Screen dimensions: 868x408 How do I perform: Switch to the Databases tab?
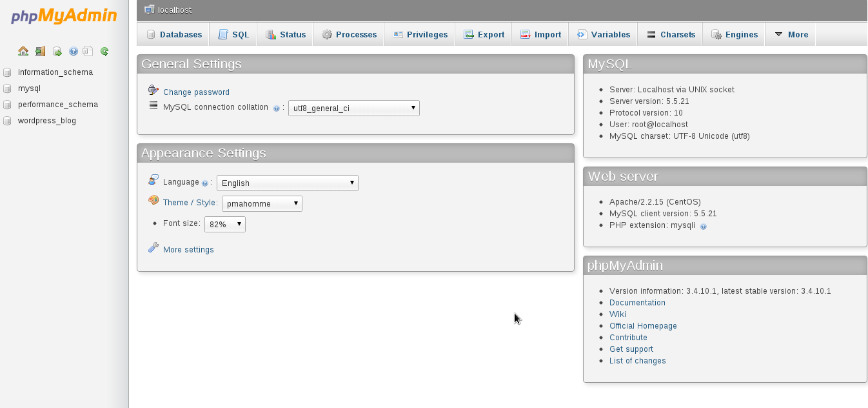click(174, 35)
